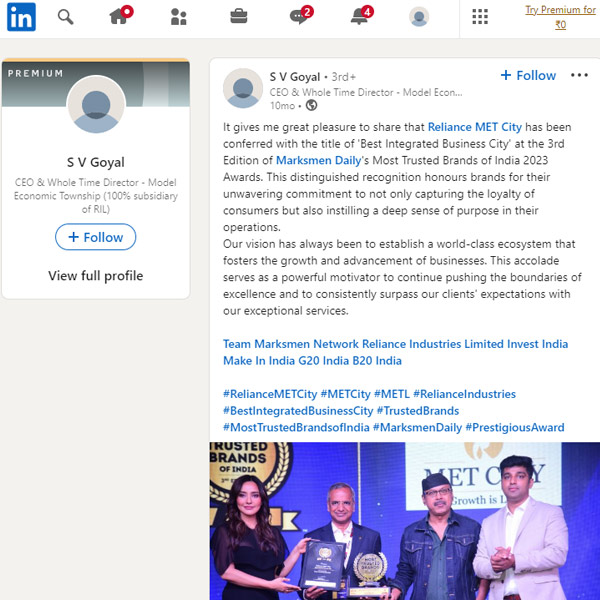Viewport: 600px width, 600px height.
Task: Open the profile avatar menu in navbar
Action: click(x=419, y=17)
